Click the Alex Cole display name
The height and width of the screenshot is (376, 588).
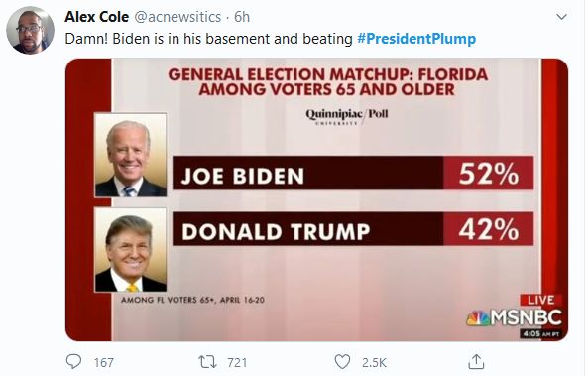coord(97,17)
